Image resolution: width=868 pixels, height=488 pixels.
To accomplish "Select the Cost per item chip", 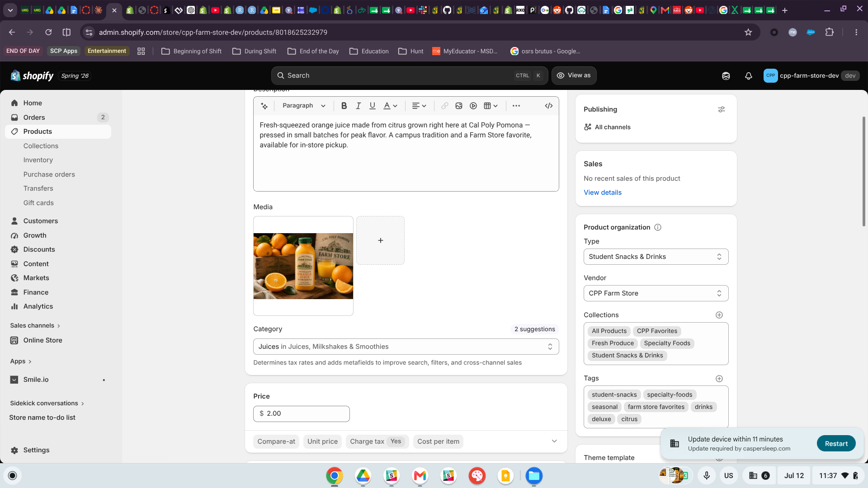I will tap(438, 441).
